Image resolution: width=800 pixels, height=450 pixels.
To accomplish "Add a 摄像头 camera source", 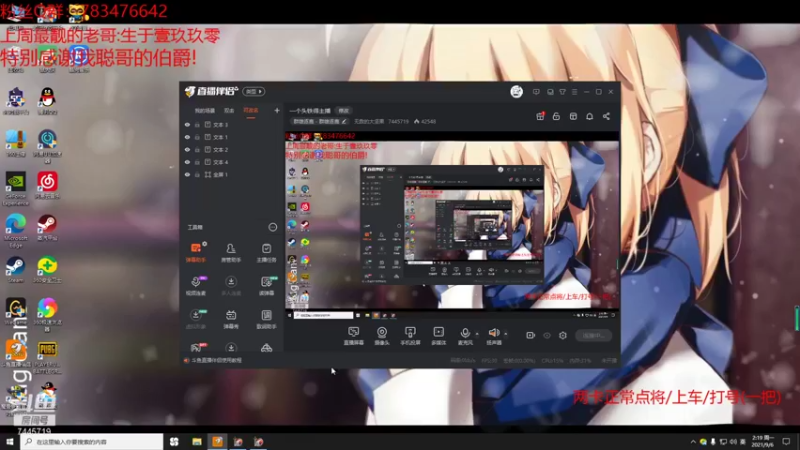I will point(382,336).
